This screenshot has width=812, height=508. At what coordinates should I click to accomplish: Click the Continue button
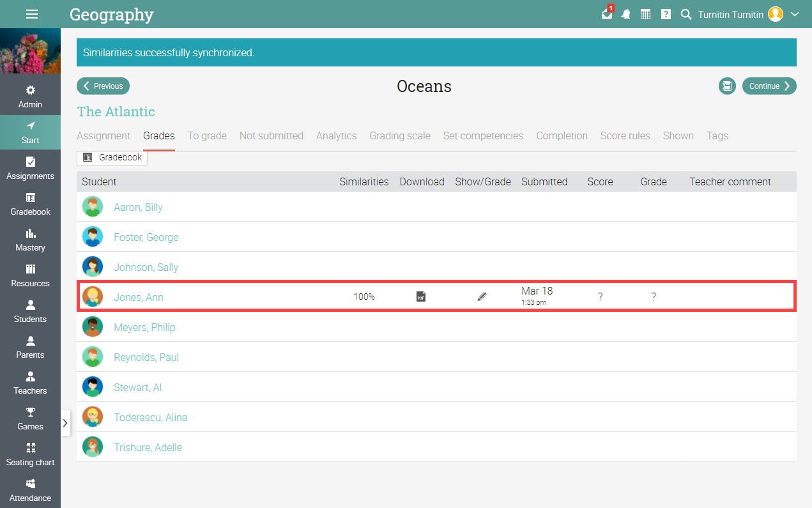click(769, 86)
